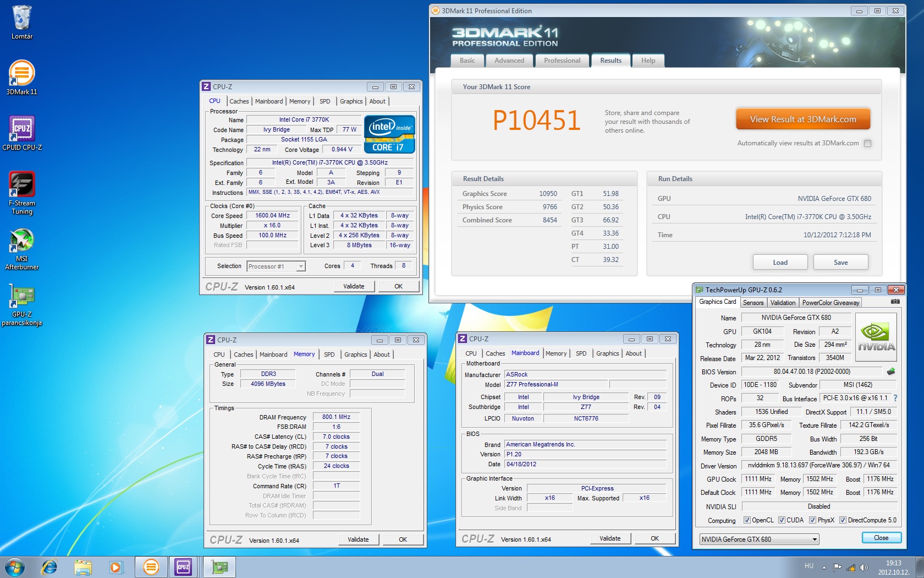This screenshot has height=578, width=924.
Task: Switch to the 3DMark 11 taskbar button
Action: (151, 566)
